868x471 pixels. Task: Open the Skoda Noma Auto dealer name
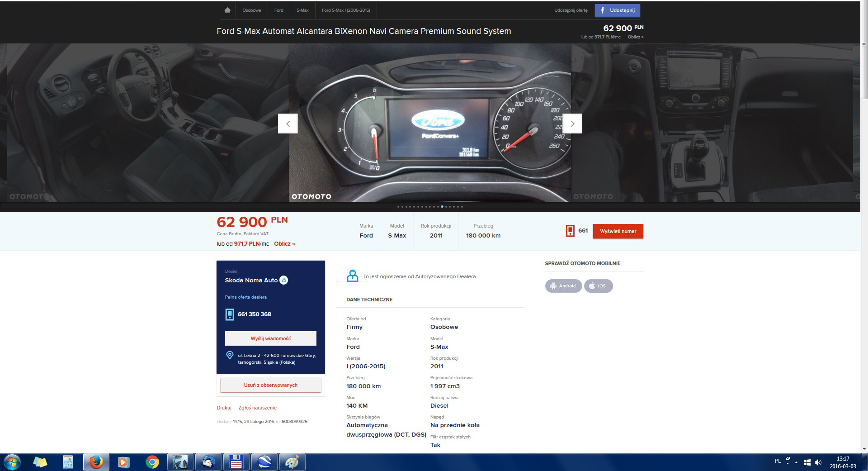tap(251, 281)
